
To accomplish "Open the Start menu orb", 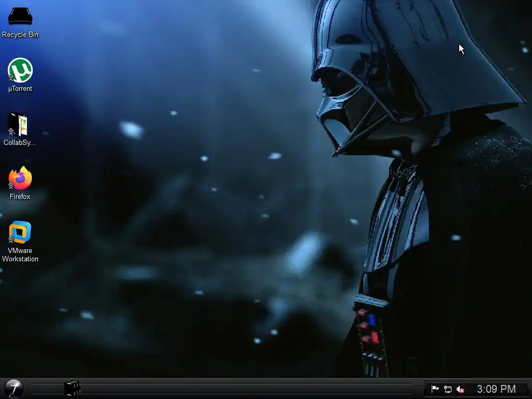I will (x=14, y=389).
